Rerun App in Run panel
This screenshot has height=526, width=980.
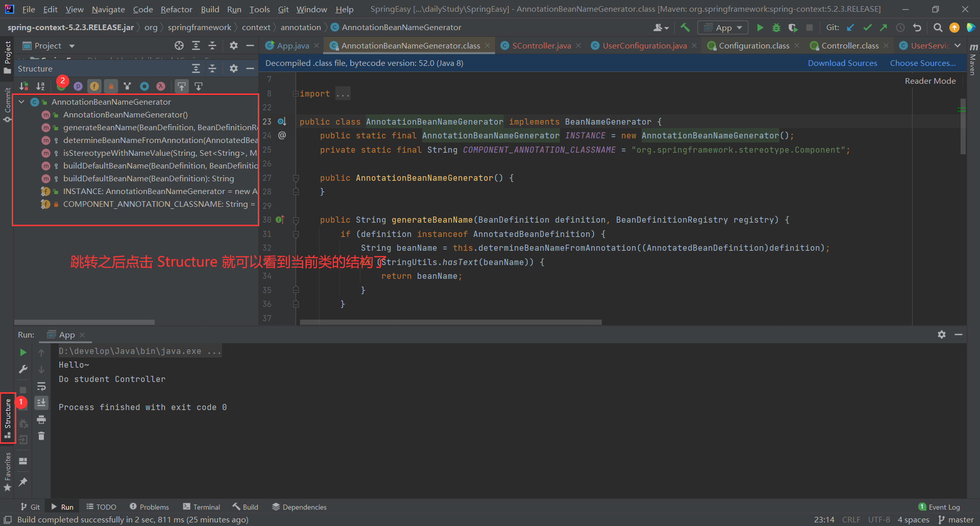pos(23,352)
